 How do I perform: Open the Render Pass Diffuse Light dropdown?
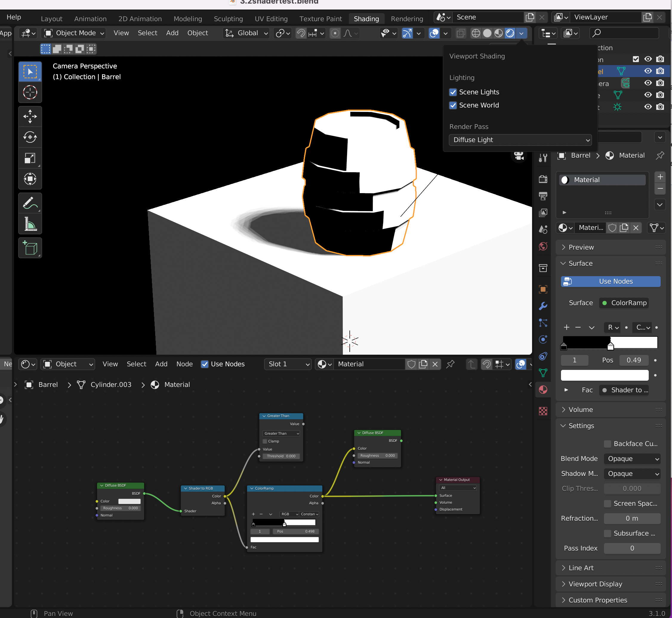point(520,140)
